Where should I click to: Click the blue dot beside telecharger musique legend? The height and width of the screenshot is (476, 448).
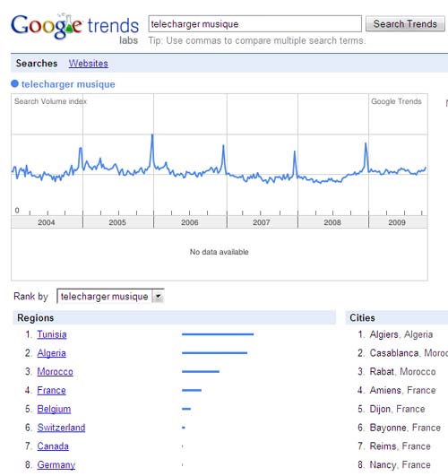14,83
